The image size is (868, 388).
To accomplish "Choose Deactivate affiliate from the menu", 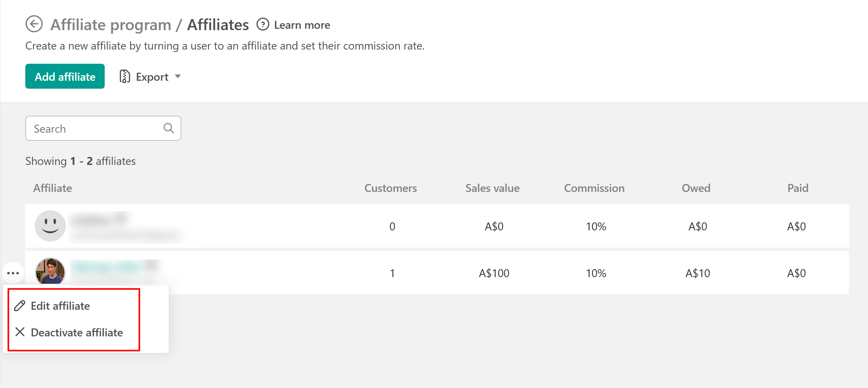I will coord(77,333).
